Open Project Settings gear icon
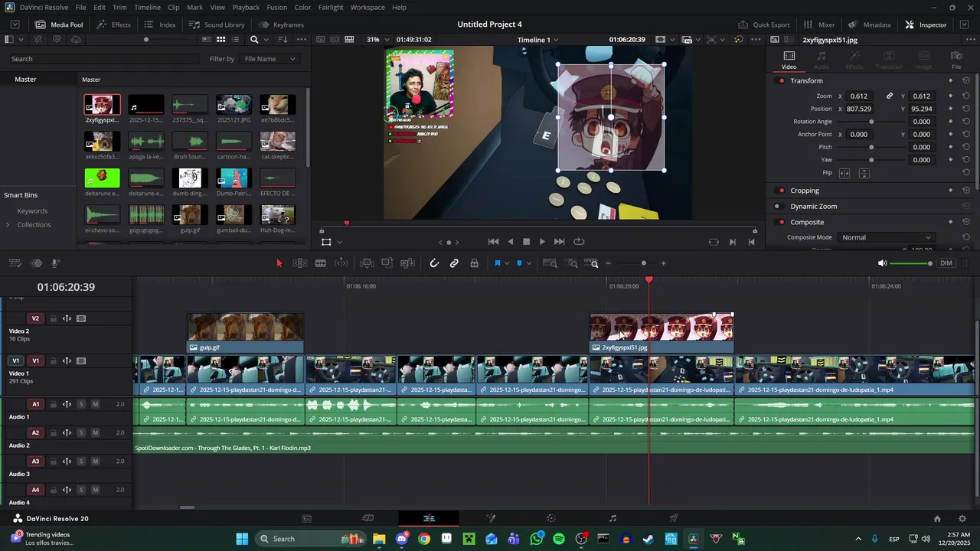Viewport: 980px width, 551px height. pos(962,518)
